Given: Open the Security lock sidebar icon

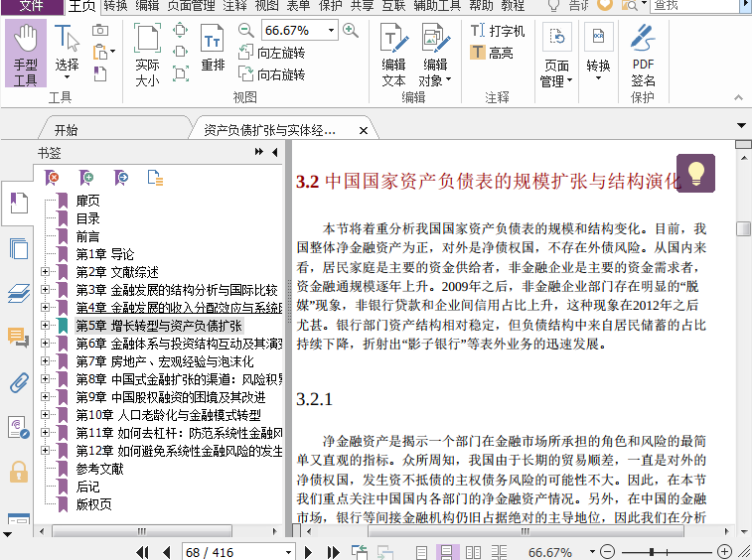Looking at the screenshot, I should (19, 472).
